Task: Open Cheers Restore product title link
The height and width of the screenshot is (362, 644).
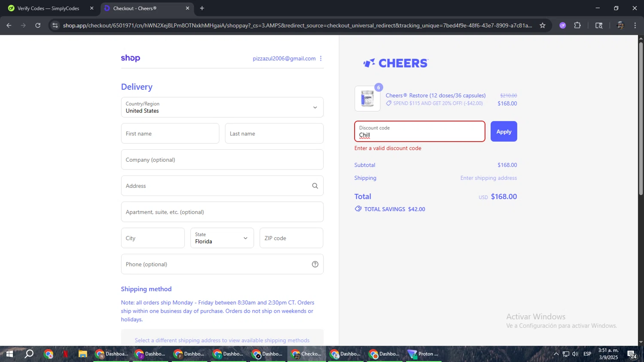Action: point(436,95)
